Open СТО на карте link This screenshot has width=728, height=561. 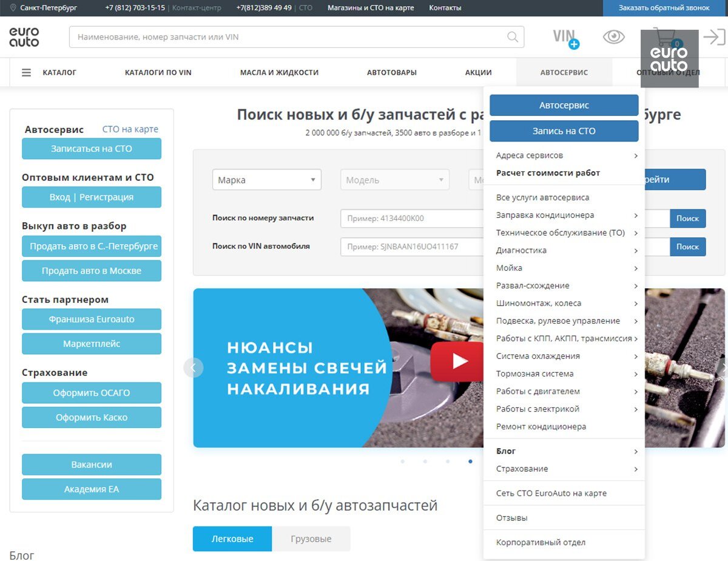(130, 129)
